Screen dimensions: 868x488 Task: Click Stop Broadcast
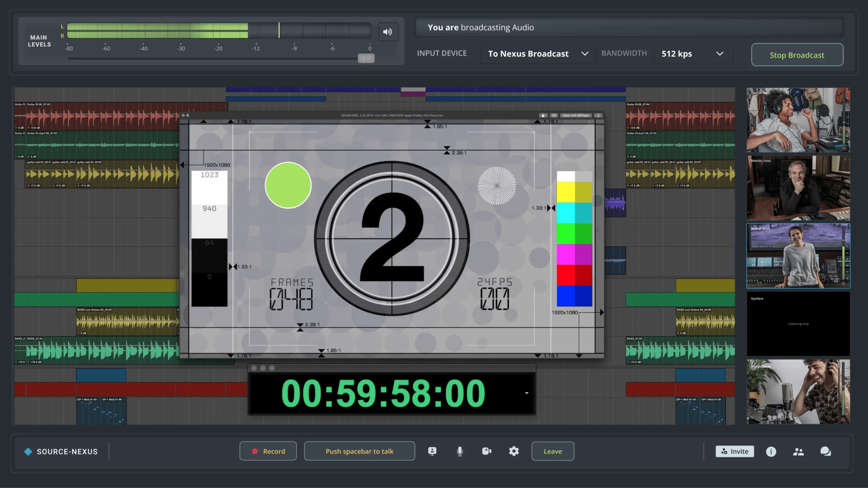[x=797, y=55]
